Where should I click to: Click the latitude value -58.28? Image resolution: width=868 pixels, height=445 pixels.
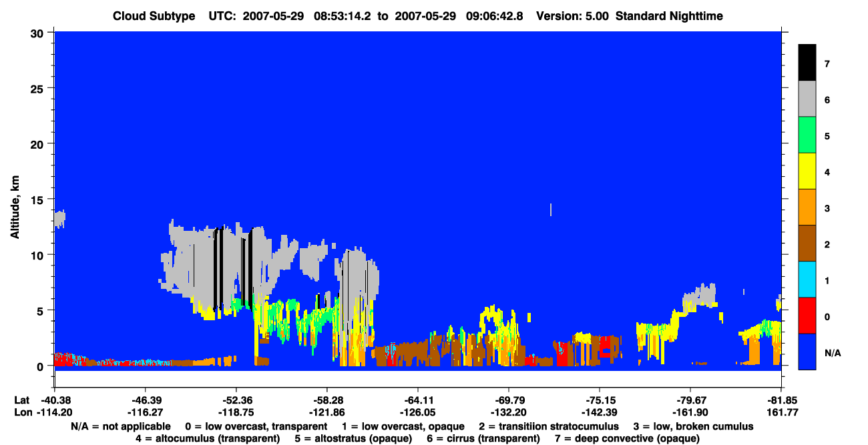pyautogui.click(x=327, y=400)
